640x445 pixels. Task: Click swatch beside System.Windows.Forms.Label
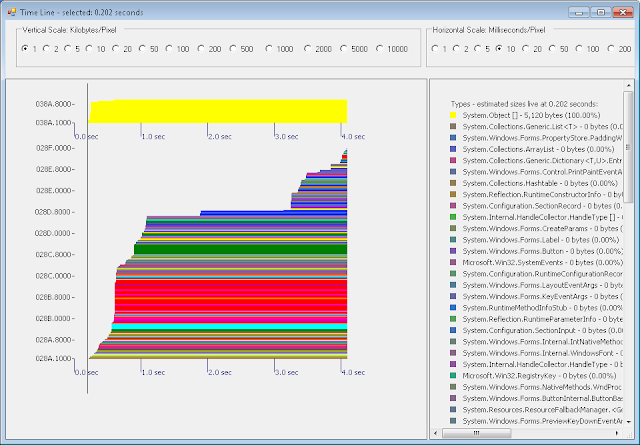pyautogui.click(x=453, y=240)
